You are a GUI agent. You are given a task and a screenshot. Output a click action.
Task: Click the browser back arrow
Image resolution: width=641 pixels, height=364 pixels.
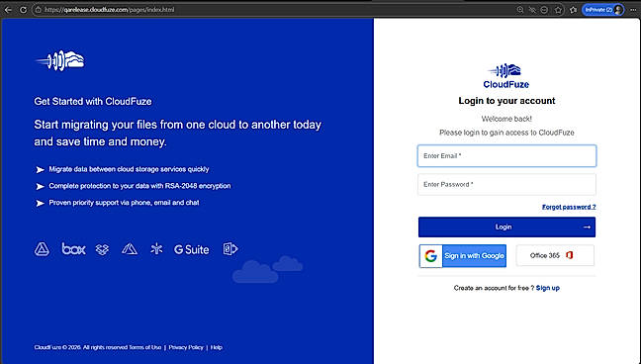click(x=8, y=10)
